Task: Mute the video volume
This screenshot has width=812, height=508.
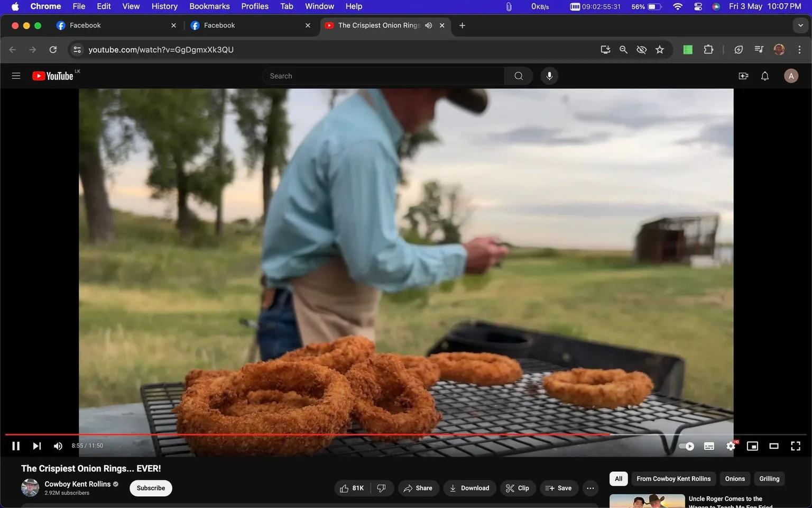Action: (58, 446)
